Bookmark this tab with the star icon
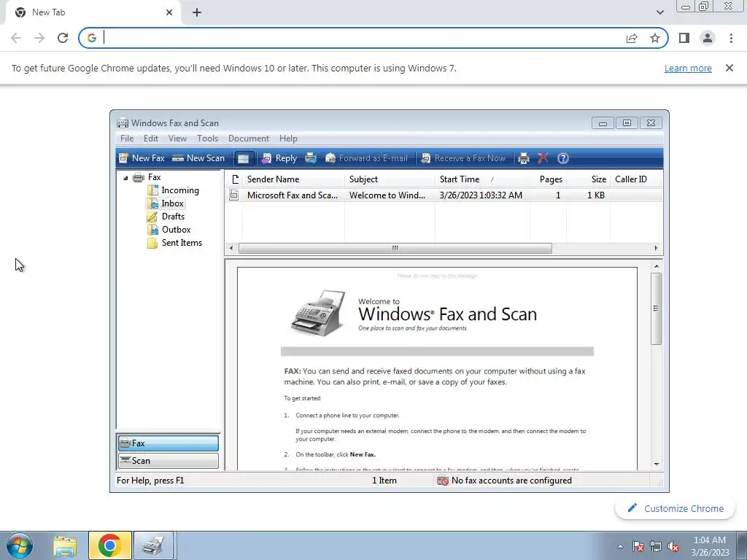This screenshot has height=560, width=747. tap(655, 38)
